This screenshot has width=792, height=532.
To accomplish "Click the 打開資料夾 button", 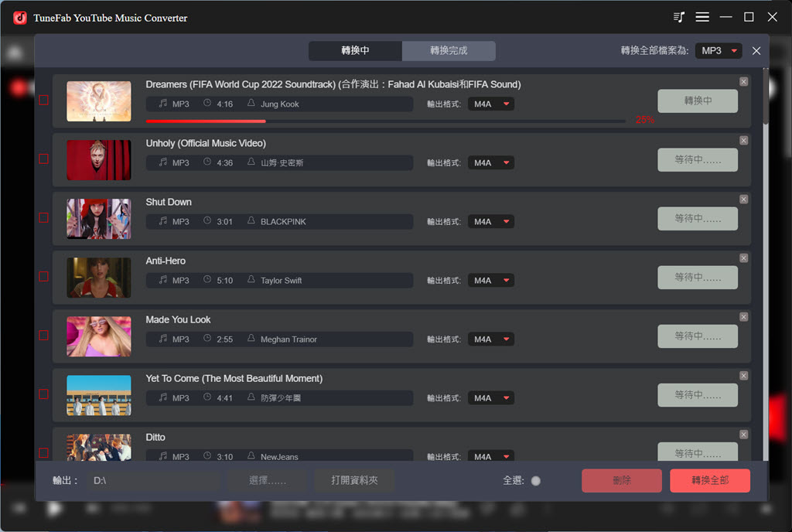I will 354,480.
